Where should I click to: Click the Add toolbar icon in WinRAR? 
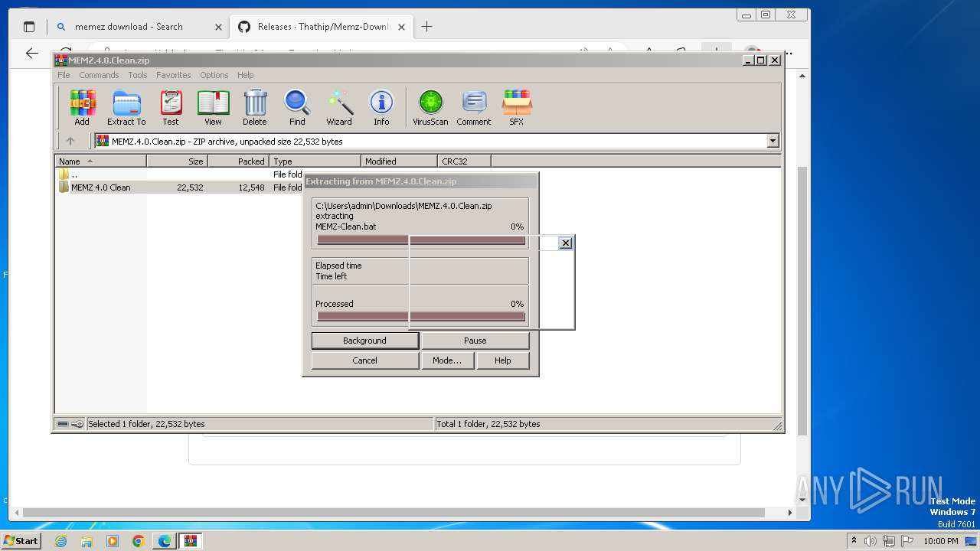click(82, 107)
